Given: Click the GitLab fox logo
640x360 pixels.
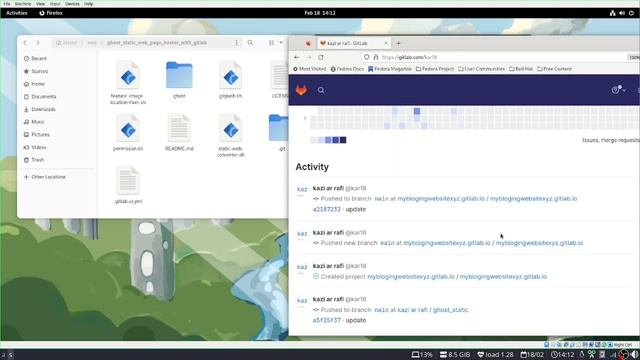Looking at the screenshot, I should [301, 90].
